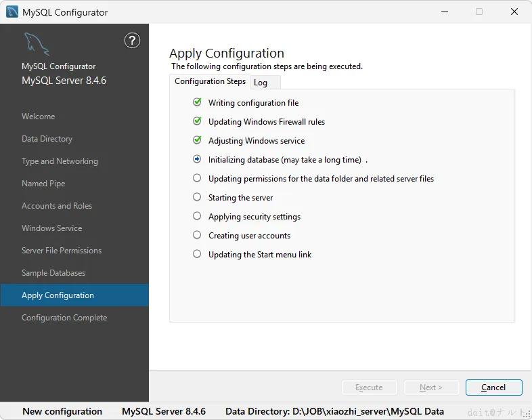Select the Configuration Steps tab
This screenshot has height=420, width=532.
tap(210, 81)
